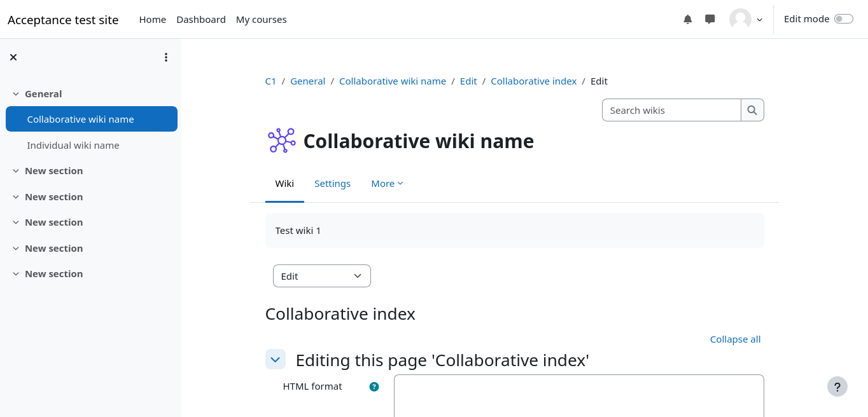Open the Edit action dropdown
The image size is (868, 417).
click(x=321, y=276)
